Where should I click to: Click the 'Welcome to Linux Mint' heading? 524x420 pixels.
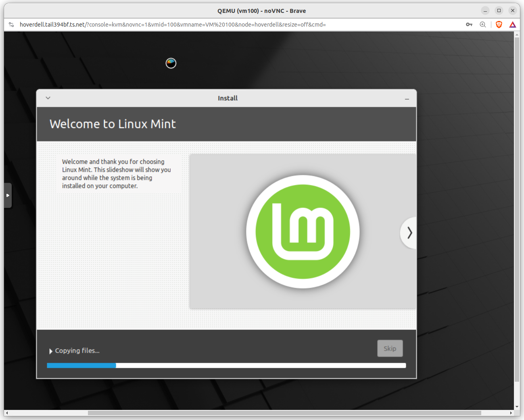click(x=113, y=124)
